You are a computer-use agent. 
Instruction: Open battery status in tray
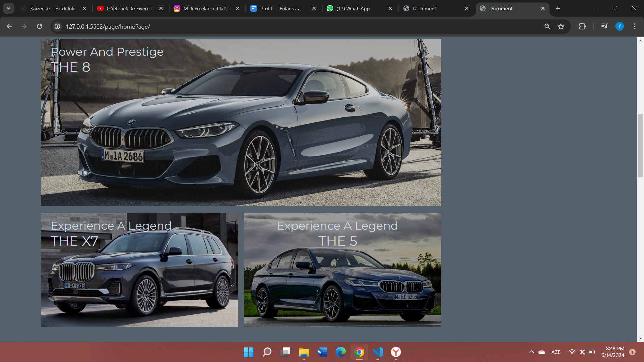(592, 352)
